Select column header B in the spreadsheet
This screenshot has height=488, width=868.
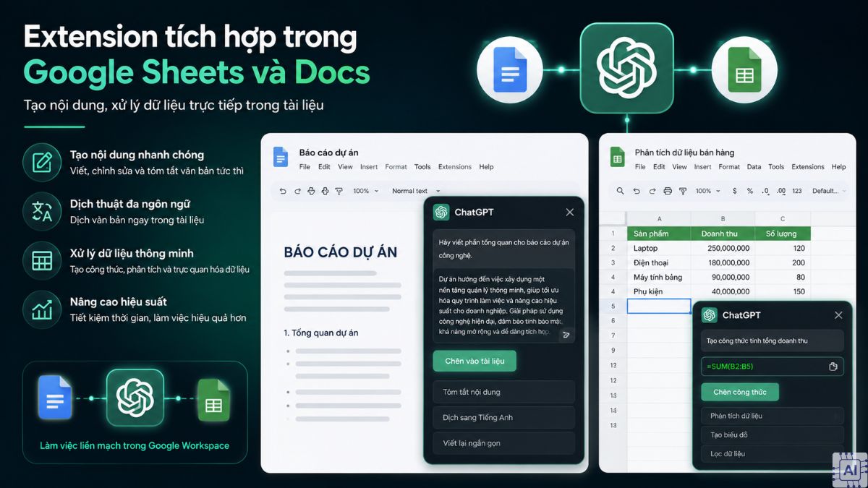coord(723,218)
